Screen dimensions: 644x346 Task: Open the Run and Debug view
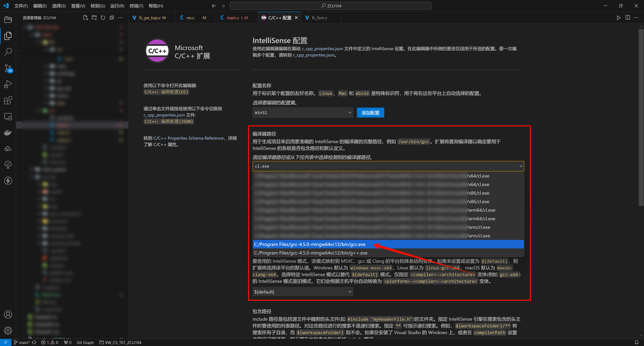(x=8, y=84)
